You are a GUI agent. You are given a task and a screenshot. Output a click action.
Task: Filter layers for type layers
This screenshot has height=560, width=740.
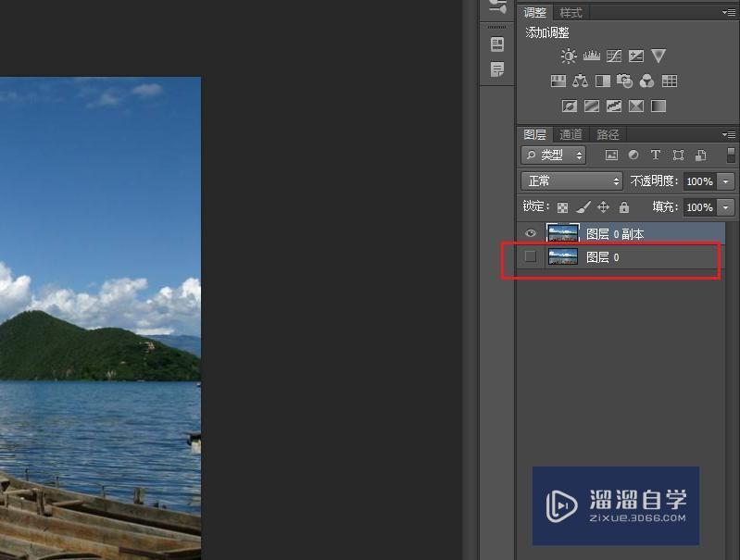pyautogui.click(x=656, y=155)
